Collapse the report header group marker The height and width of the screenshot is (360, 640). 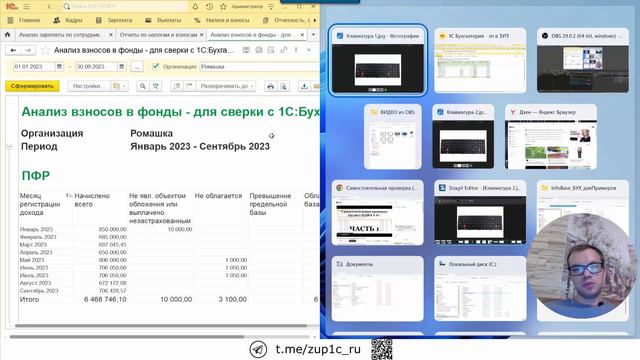tap(9, 147)
